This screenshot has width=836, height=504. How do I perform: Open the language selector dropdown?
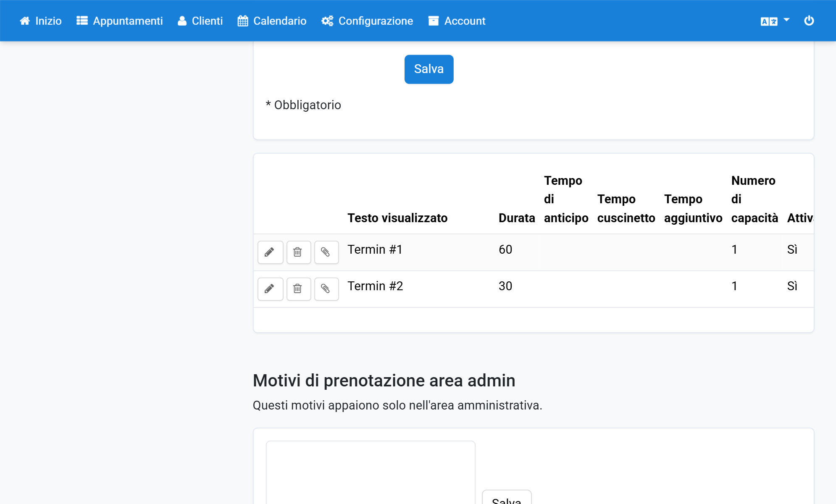click(x=775, y=21)
